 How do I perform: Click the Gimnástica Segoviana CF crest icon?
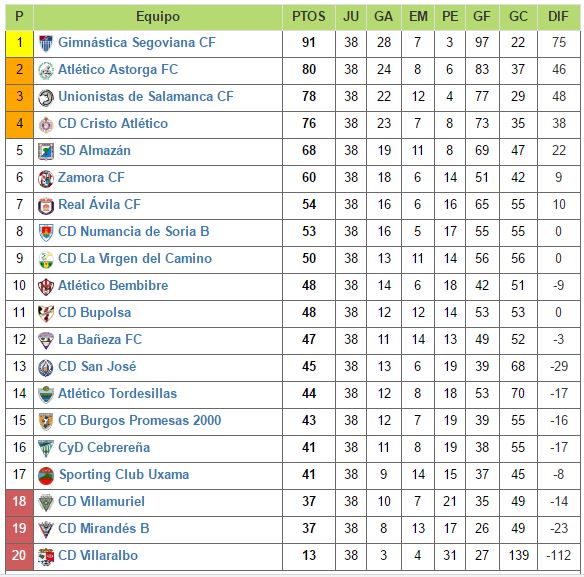46,44
